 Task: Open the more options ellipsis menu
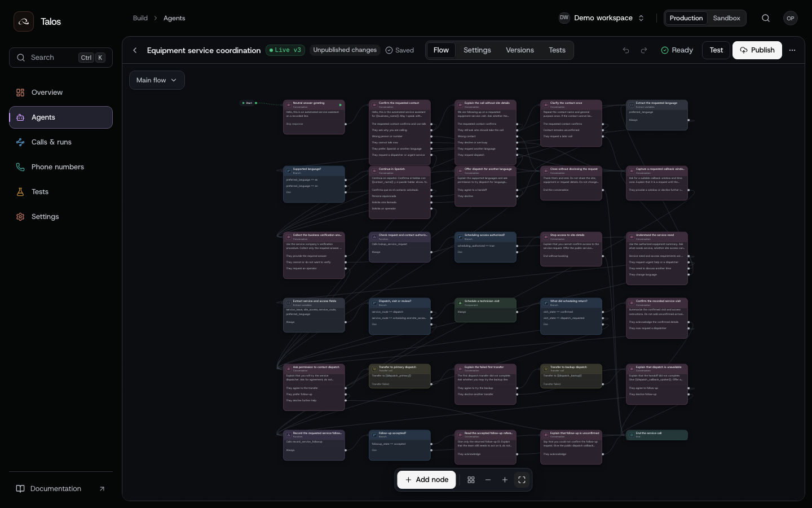792,50
